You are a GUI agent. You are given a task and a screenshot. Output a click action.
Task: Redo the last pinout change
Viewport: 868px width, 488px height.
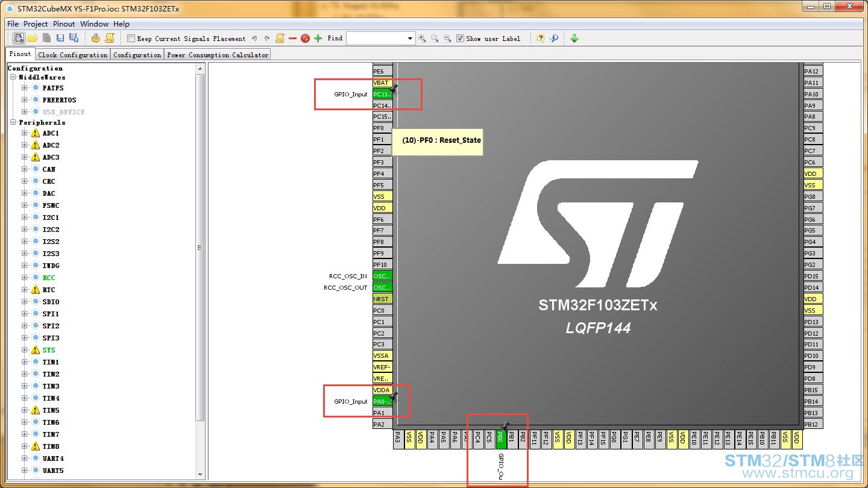267,39
